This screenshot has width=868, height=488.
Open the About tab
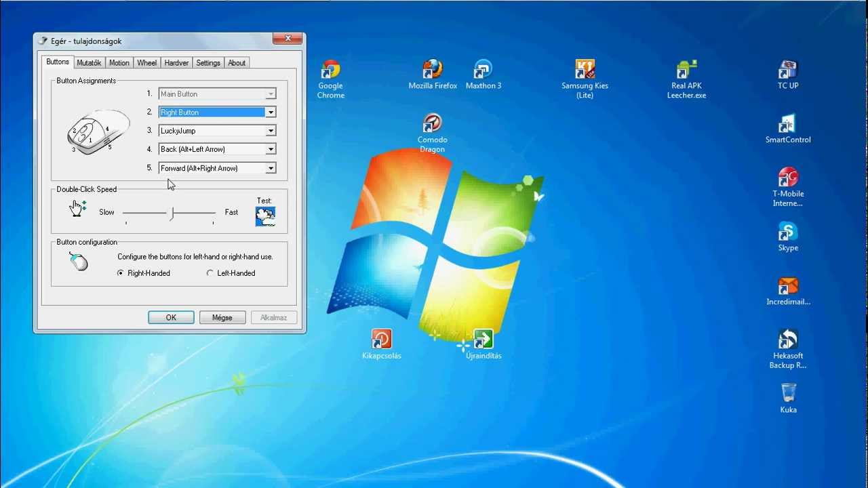(237, 63)
